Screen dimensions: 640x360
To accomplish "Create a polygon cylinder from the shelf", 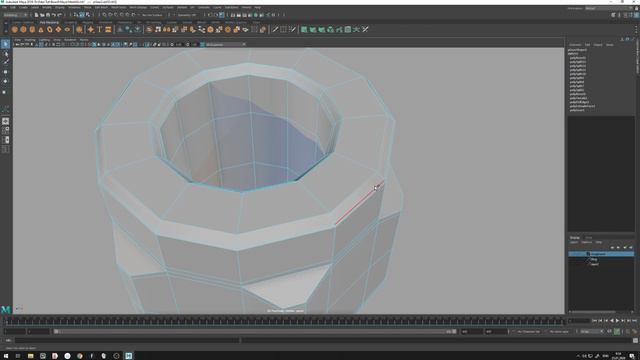I will pos(32,29).
